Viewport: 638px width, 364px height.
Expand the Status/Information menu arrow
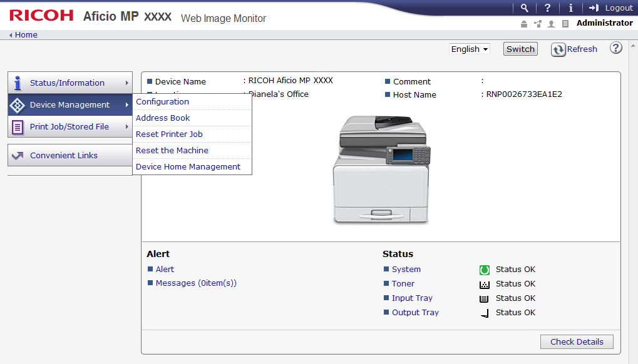(126, 83)
